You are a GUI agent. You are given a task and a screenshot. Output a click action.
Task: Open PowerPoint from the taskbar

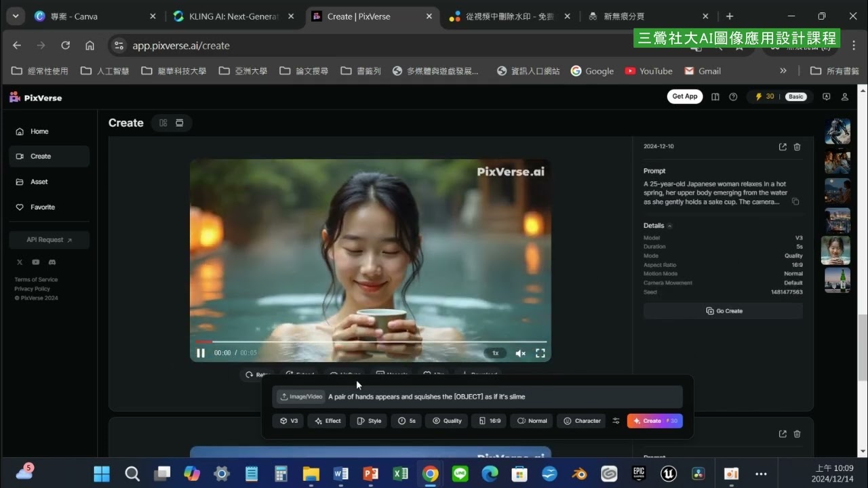[x=371, y=473]
